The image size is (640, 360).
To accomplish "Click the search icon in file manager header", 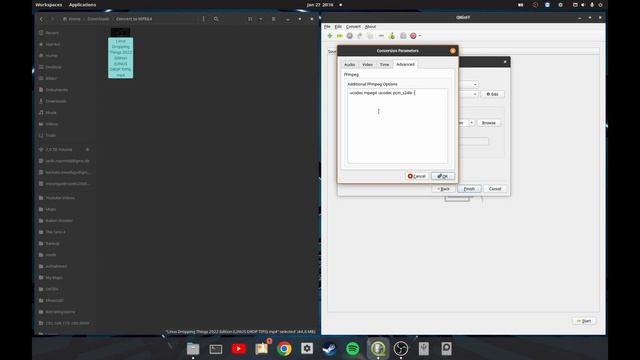I will pyautogui.click(x=216, y=19).
